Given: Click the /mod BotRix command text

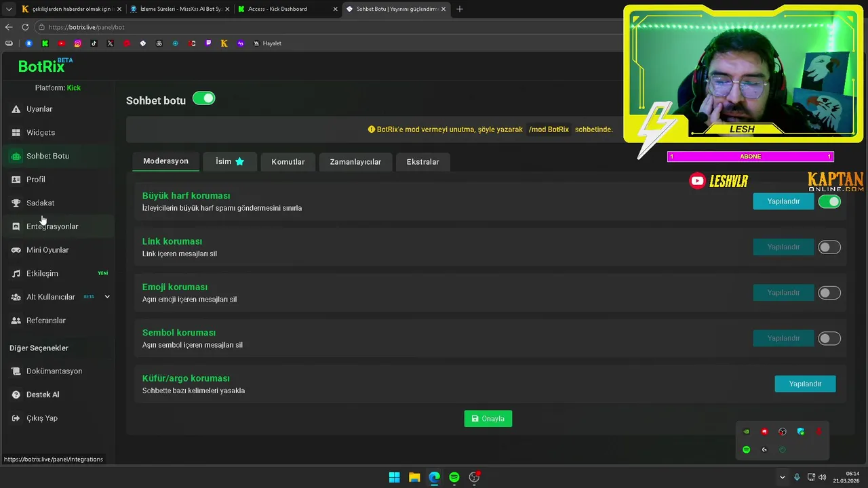Looking at the screenshot, I should 549,129.
